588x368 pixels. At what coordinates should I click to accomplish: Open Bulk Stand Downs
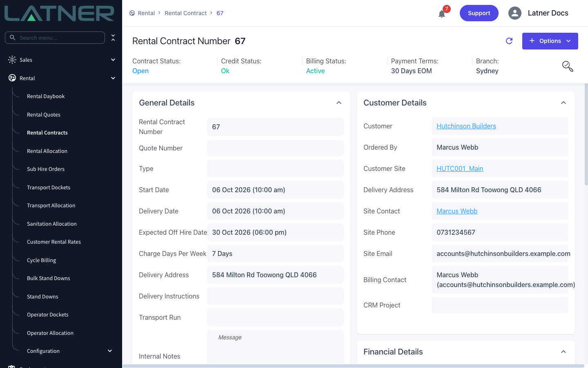coord(49,278)
